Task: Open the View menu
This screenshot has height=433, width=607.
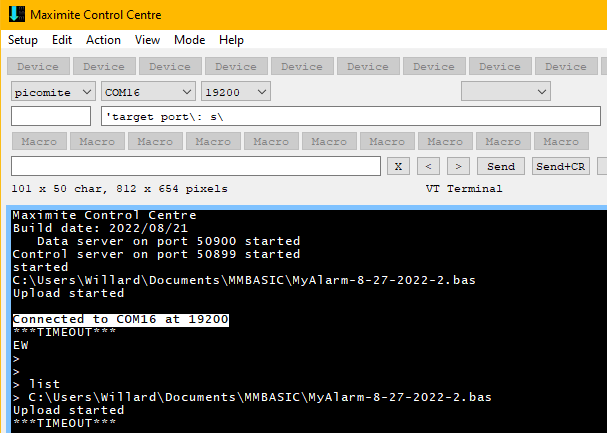Action: tap(148, 40)
